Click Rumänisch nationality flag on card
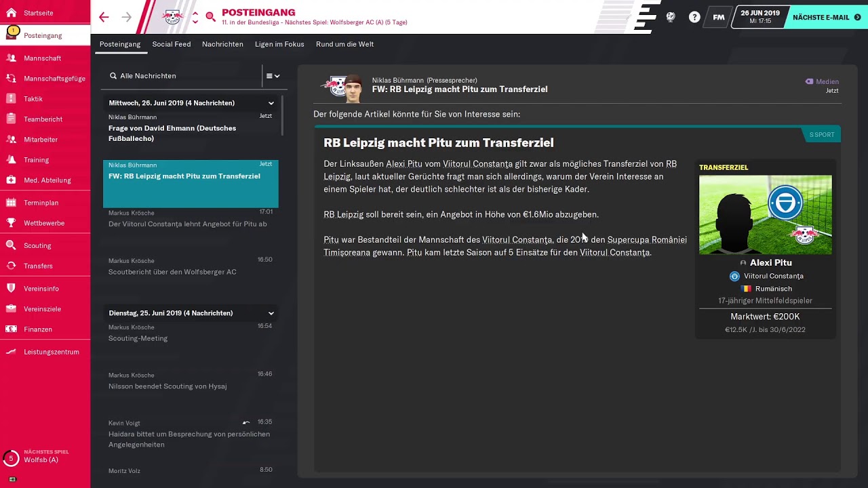Viewport: 868px width, 488px height. click(746, 289)
